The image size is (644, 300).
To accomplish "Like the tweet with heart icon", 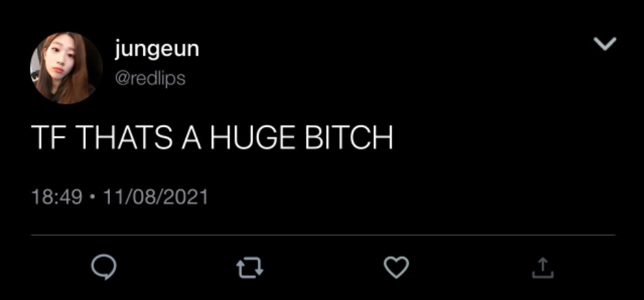I will tap(397, 267).
